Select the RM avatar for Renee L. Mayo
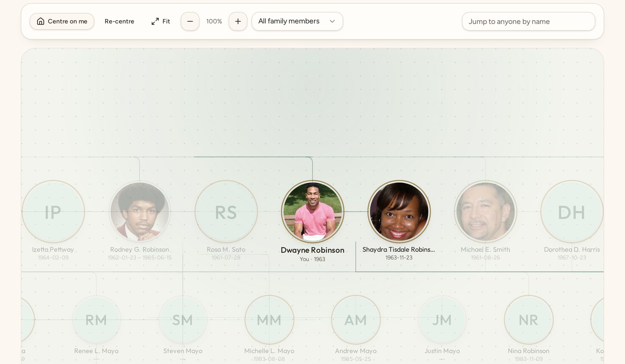Viewport: 625px width, 364px height. 96,320
